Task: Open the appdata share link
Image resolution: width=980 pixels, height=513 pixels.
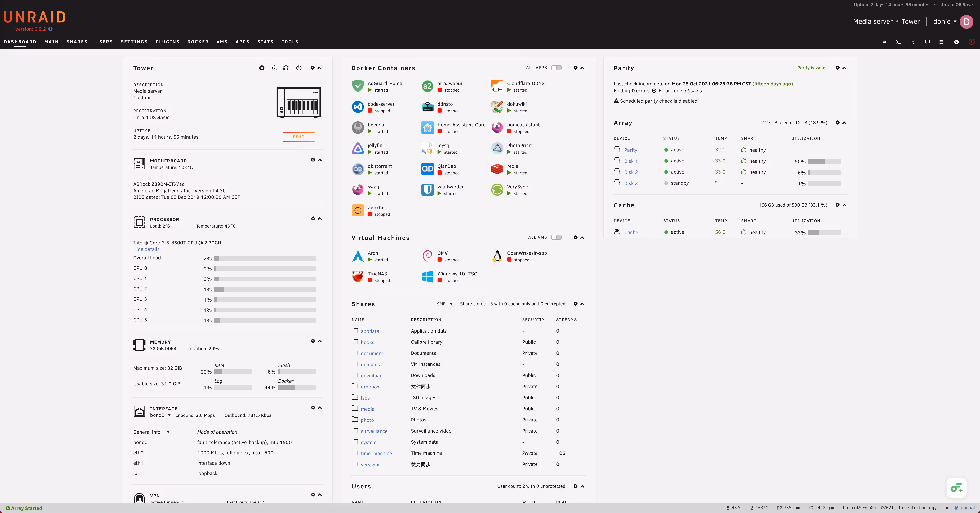Action: pyautogui.click(x=370, y=331)
